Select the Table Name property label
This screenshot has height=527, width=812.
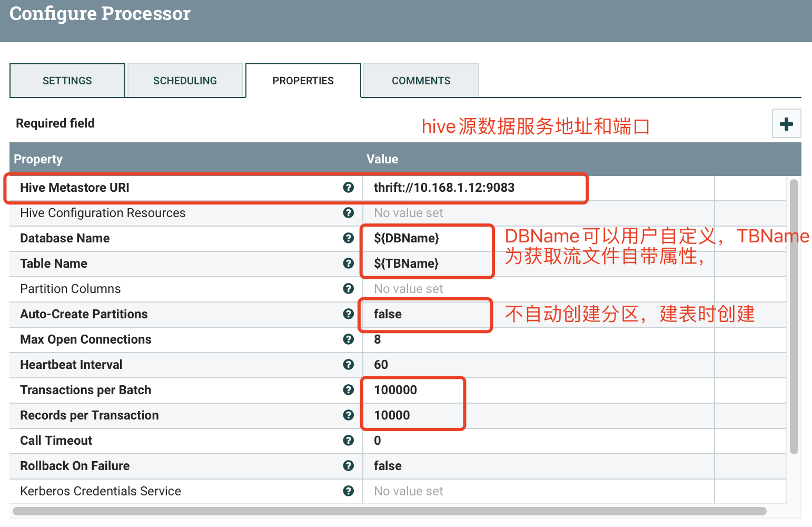tap(54, 263)
